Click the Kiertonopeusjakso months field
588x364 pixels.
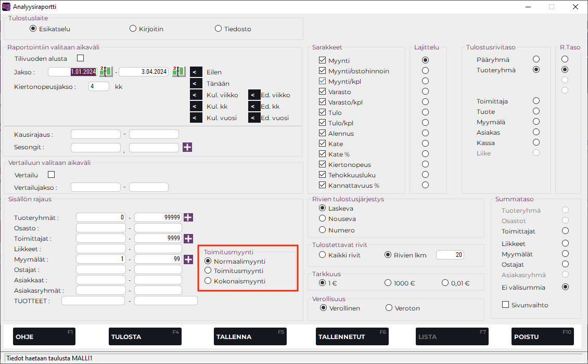tap(99, 86)
